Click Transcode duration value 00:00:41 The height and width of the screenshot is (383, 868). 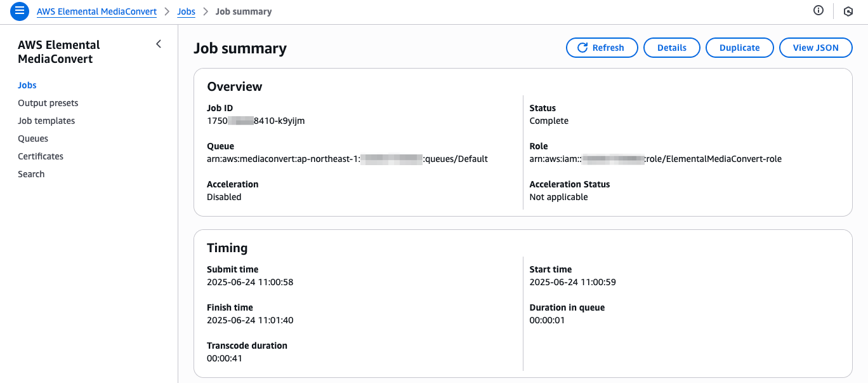coord(225,358)
